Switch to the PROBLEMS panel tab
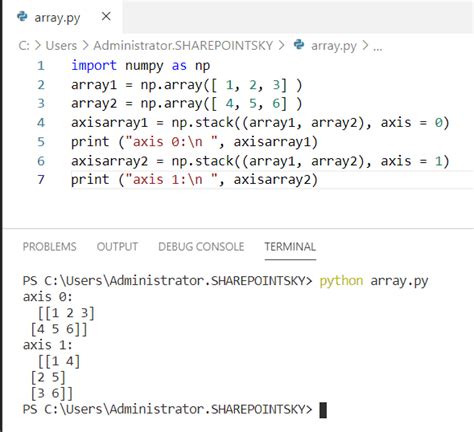This screenshot has width=474, height=432. pyautogui.click(x=49, y=247)
